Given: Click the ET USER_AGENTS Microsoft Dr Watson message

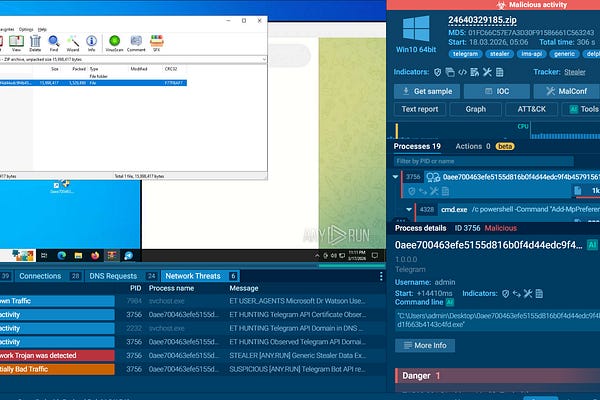Looking at the screenshot, I should 297,301.
